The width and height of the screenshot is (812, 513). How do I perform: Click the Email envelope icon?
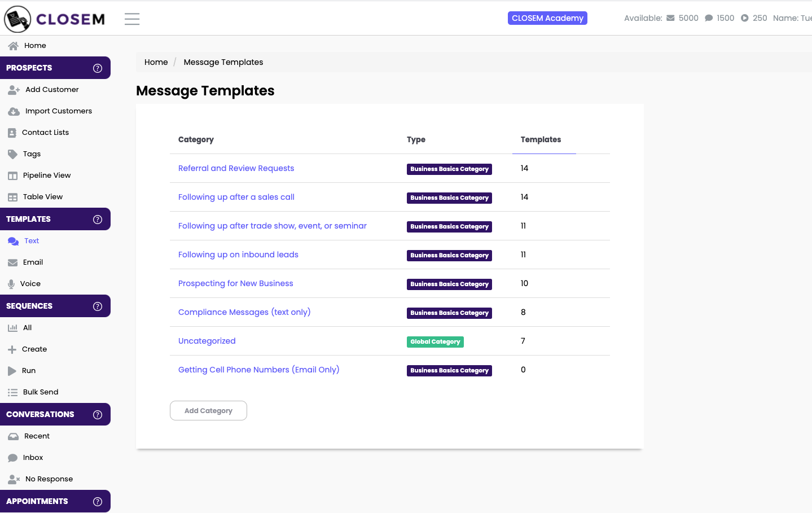[x=13, y=262]
